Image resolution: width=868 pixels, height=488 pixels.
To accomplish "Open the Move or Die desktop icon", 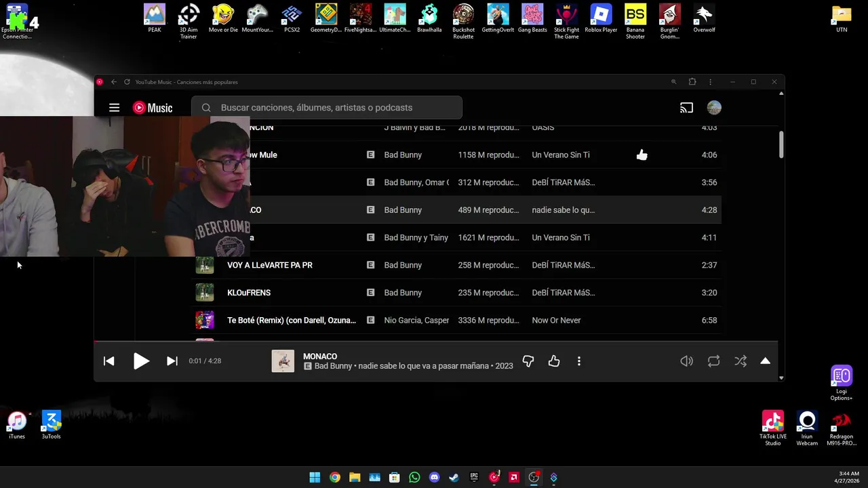I will (223, 18).
